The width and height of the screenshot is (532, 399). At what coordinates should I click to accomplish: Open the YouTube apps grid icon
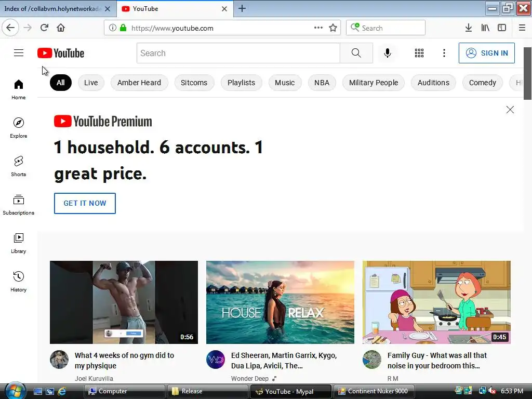point(419,53)
